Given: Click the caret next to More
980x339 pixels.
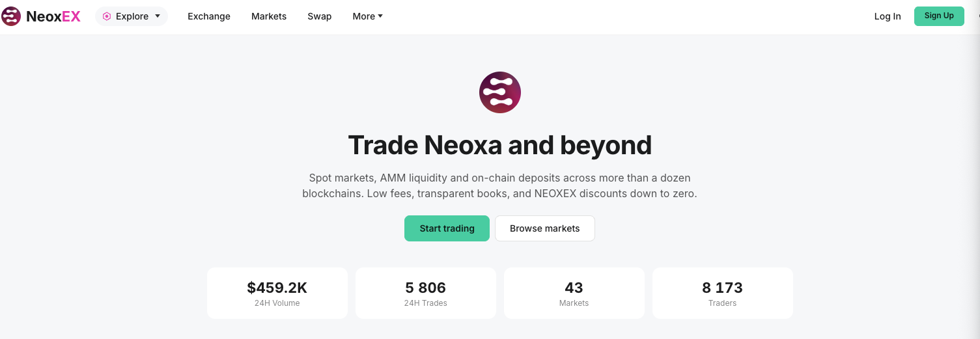Looking at the screenshot, I should (x=380, y=16).
